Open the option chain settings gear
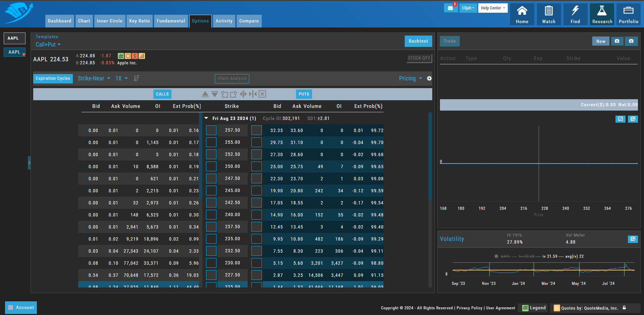644x315 pixels. click(x=429, y=78)
